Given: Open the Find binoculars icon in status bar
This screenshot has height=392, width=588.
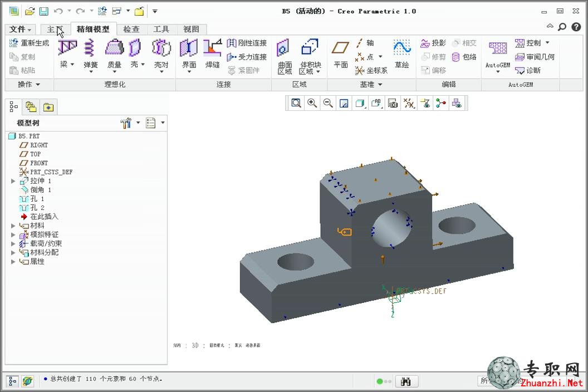Looking at the screenshot, I should (x=406, y=381).
